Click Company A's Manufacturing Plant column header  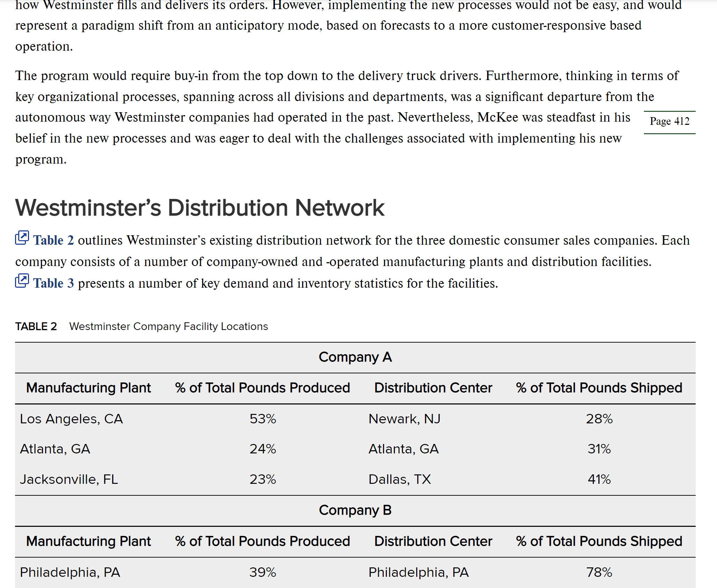(x=88, y=388)
